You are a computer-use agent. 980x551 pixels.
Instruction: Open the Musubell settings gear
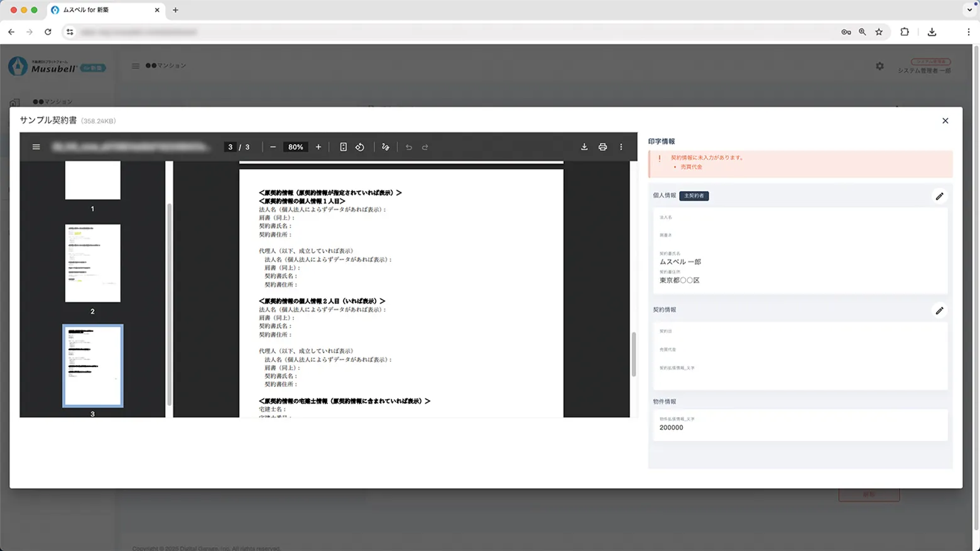point(880,65)
